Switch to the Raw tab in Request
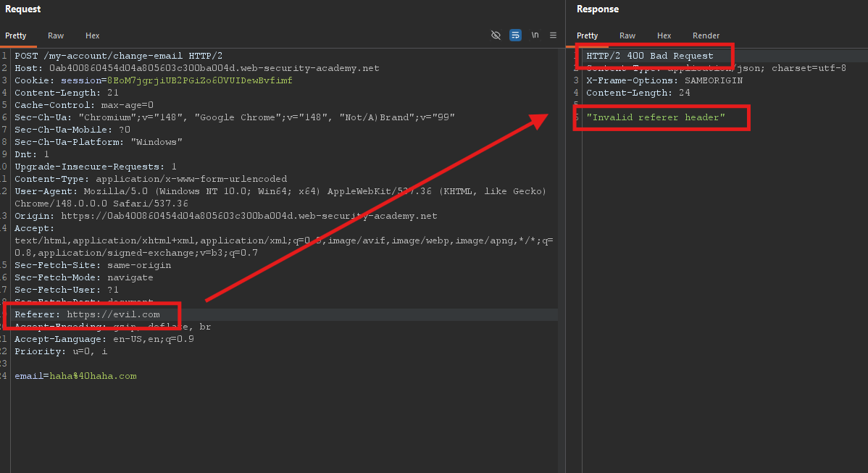Image resolution: width=868 pixels, height=473 pixels. point(56,35)
